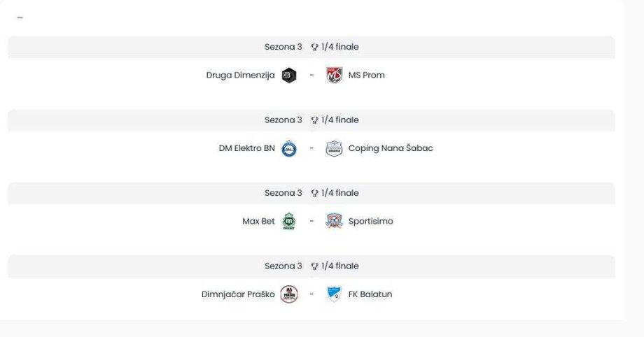
Task: Open the Sportisimo team link
Action: tap(370, 222)
